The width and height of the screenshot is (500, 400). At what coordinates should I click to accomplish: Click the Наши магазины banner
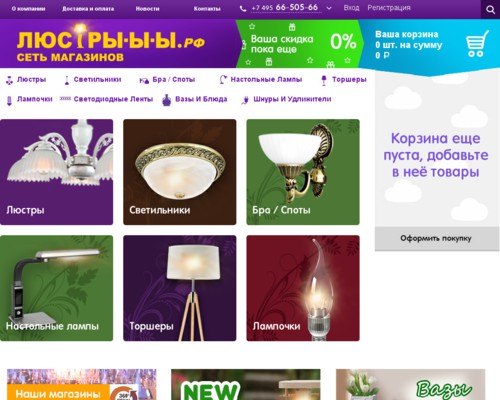pyautogui.click(x=82, y=384)
